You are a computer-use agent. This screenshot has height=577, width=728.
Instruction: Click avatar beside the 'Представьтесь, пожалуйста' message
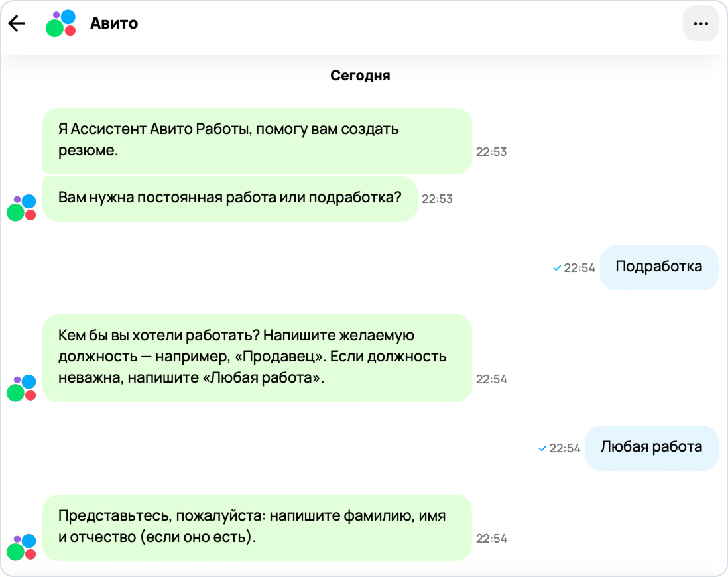(x=21, y=547)
